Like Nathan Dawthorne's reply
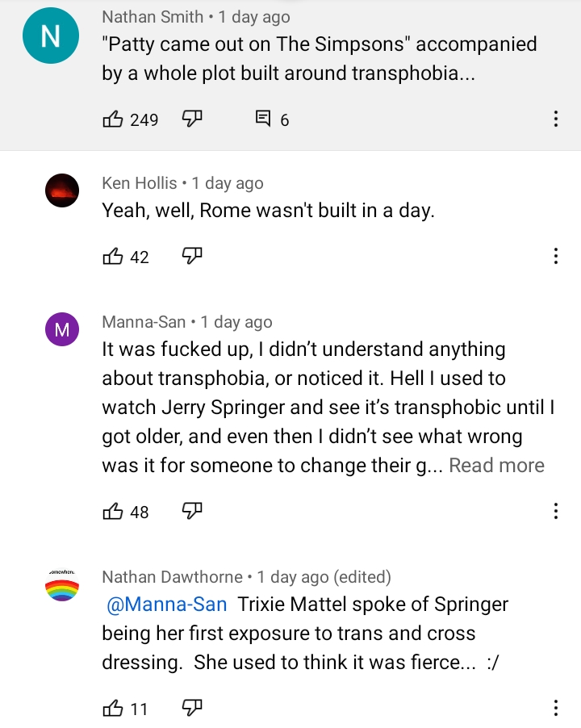 112,709
